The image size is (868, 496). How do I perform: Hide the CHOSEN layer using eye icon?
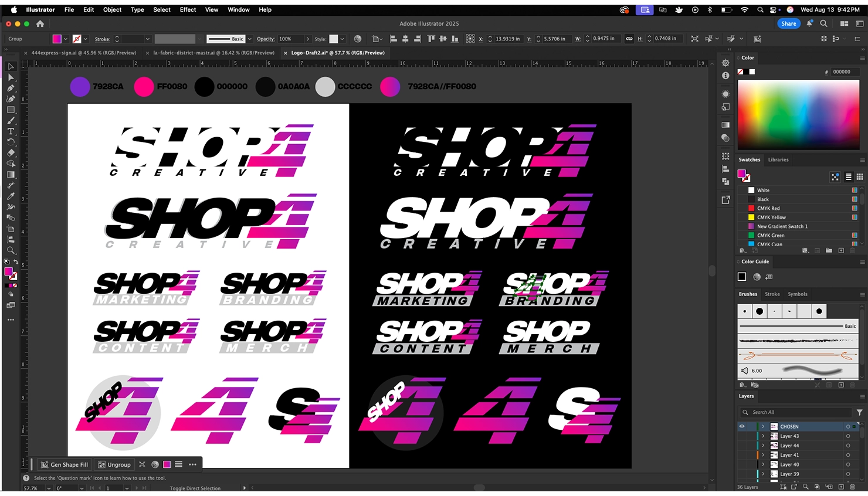742,426
